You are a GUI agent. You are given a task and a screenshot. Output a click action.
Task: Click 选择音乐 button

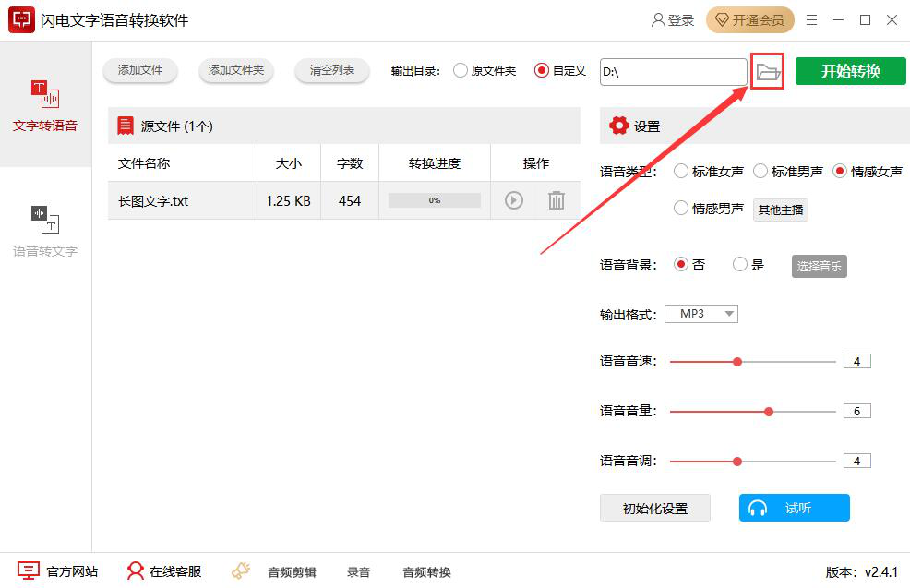click(819, 266)
